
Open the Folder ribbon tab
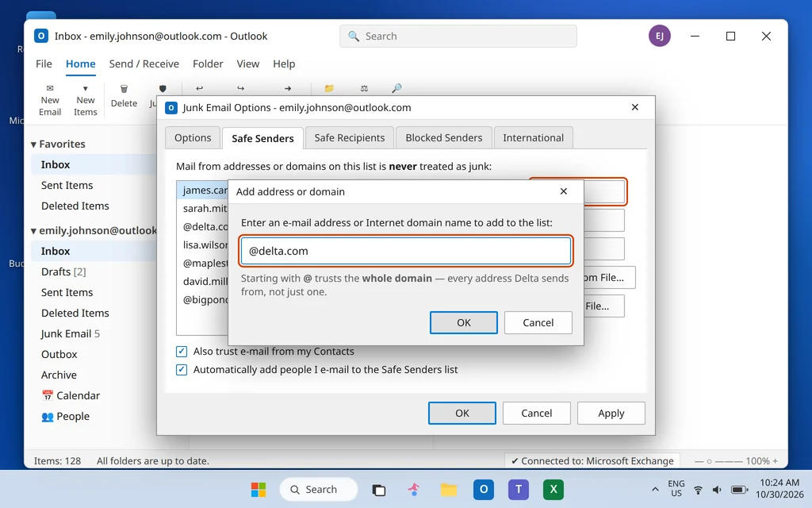tap(208, 63)
